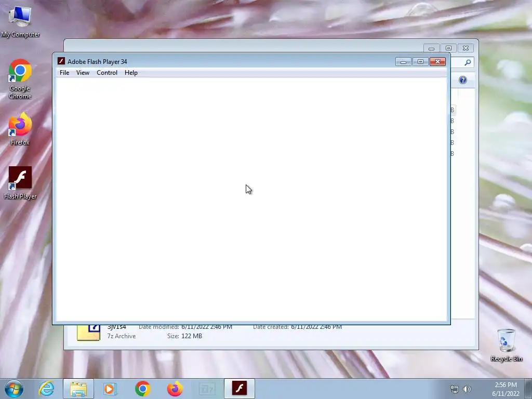
Task: Click the Date created value in Explorer
Action: 316,327
